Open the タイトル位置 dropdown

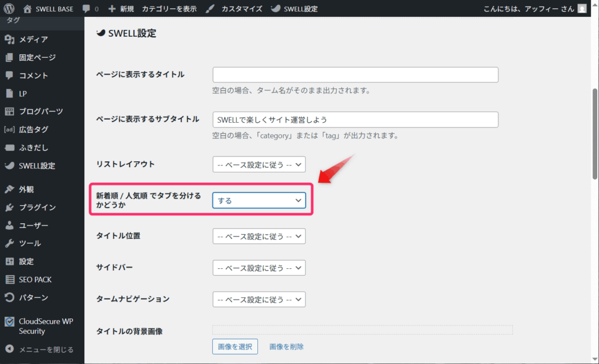coord(259,236)
